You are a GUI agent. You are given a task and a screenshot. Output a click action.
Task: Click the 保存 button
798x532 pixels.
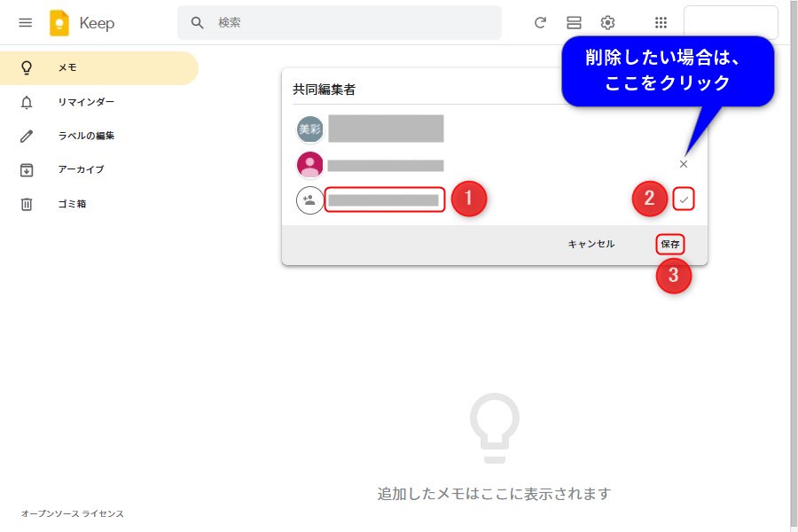670,244
